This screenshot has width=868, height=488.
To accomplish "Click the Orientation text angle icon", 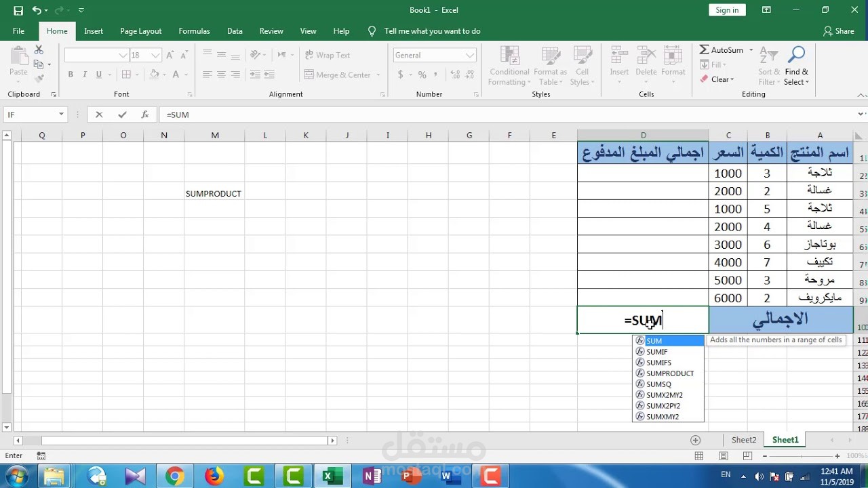I will coord(255,55).
